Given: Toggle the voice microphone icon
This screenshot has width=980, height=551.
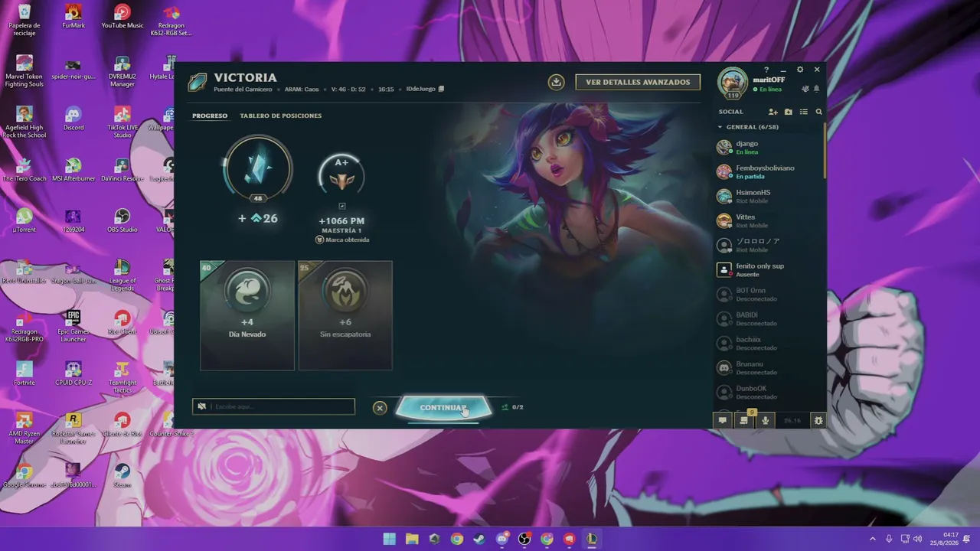Looking at the screenshot, I should tap(765, 420).
